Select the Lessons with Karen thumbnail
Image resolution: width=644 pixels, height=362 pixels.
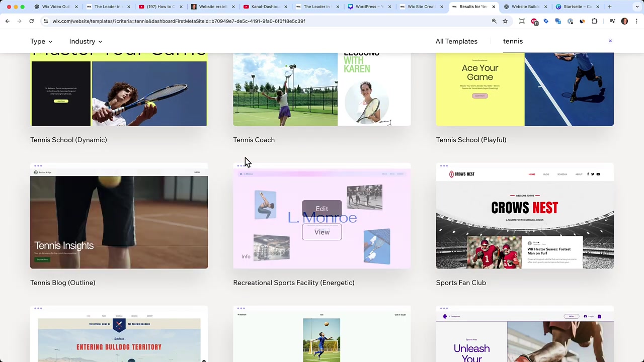[322, 89]
